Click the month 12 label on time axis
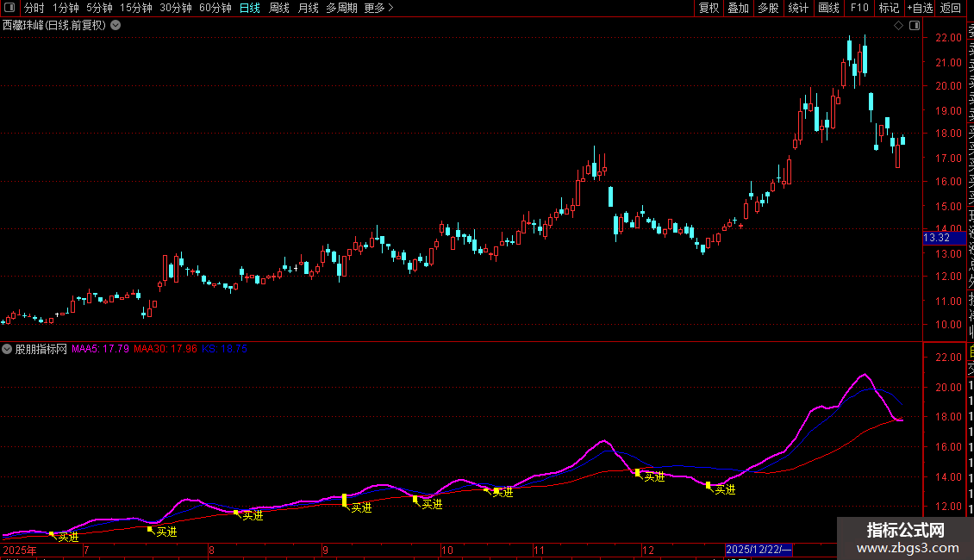The image size is (974, 560). 648,550
